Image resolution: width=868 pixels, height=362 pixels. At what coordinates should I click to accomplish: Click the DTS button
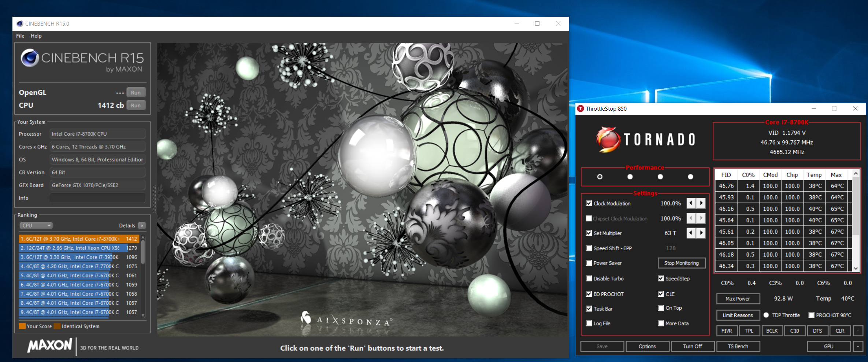point(817,331)
